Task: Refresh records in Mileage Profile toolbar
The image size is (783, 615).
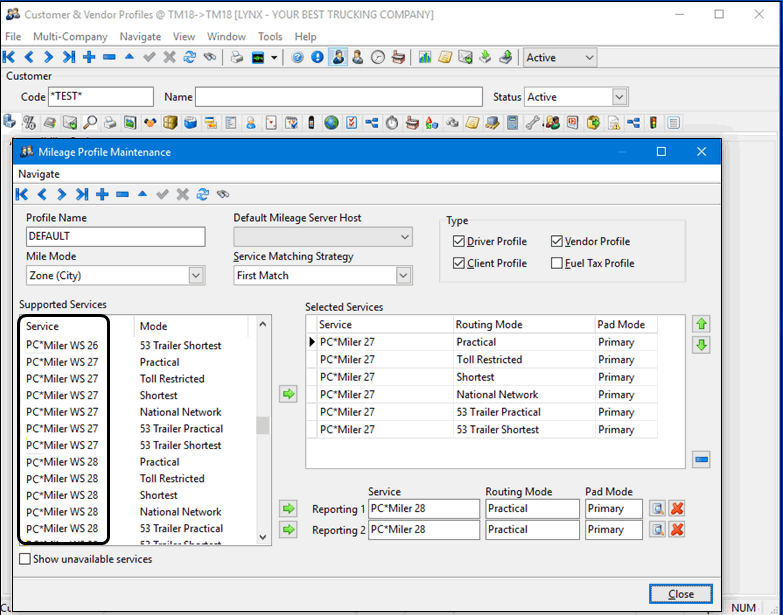Action: [203, 194]
